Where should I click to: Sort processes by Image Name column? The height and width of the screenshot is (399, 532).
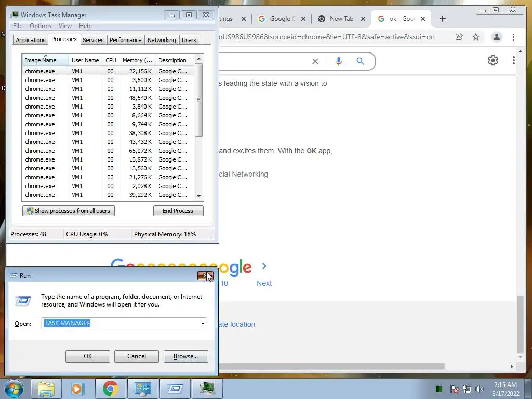tap(45, 60)
